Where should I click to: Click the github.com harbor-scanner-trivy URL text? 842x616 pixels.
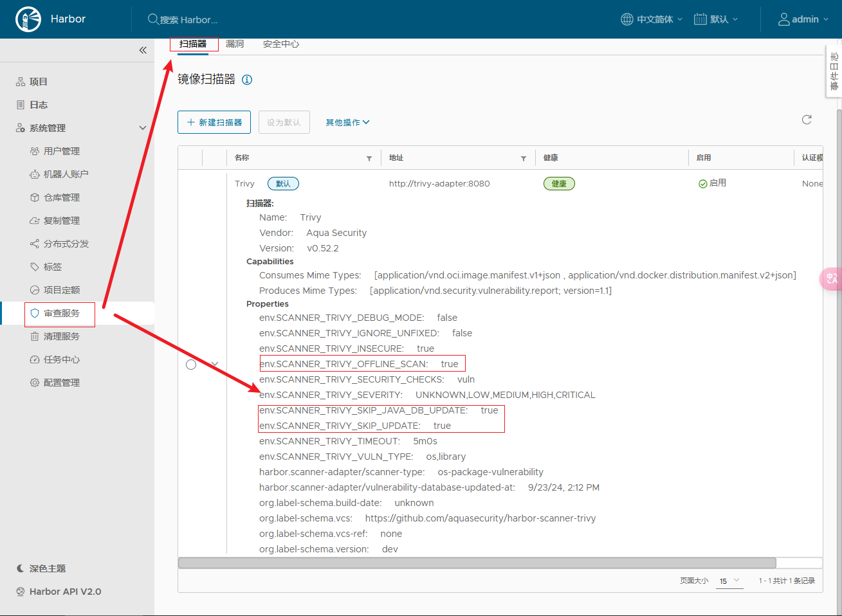pos(480,518)
